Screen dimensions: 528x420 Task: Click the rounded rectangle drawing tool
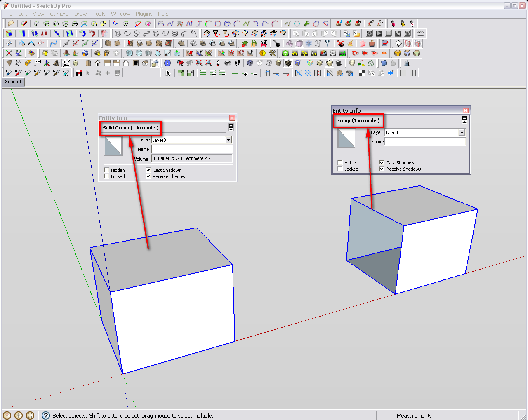click(x=217, y=23)
